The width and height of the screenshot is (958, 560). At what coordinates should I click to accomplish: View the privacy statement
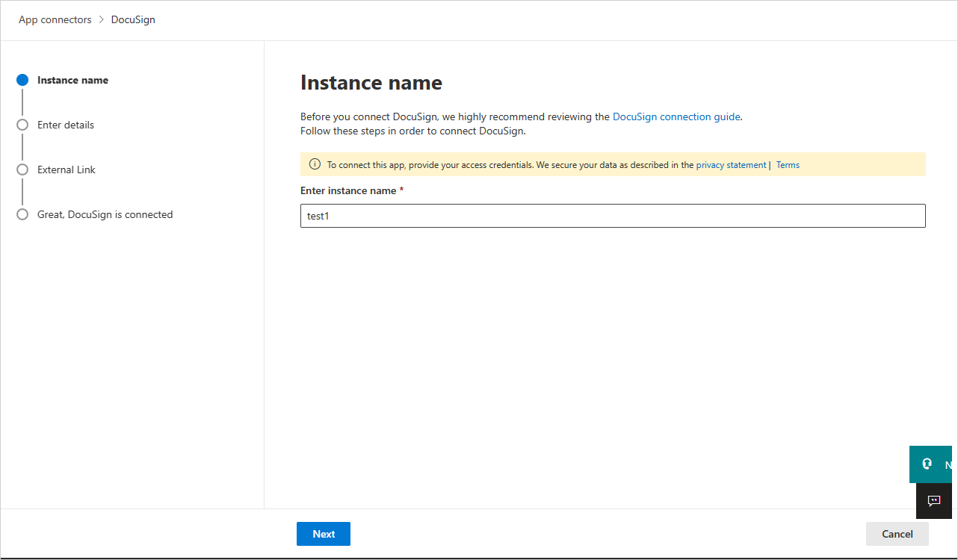(x=731, y=164)
